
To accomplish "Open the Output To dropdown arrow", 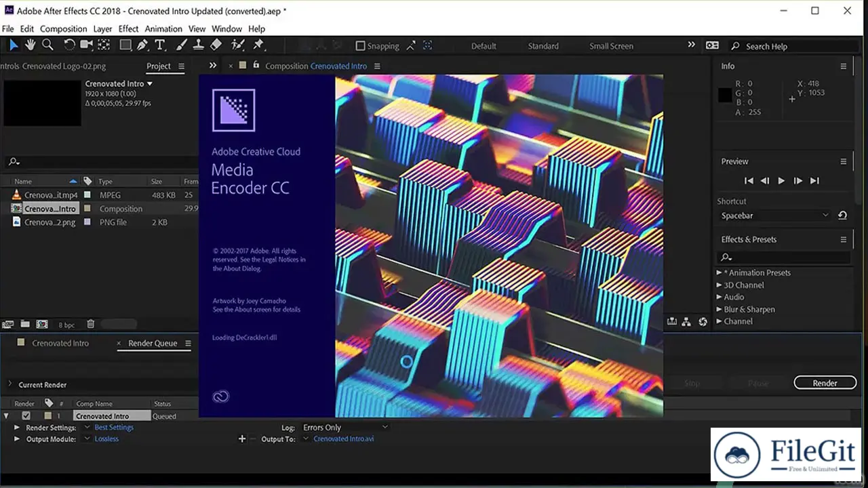I will click(x=306, y=439).
